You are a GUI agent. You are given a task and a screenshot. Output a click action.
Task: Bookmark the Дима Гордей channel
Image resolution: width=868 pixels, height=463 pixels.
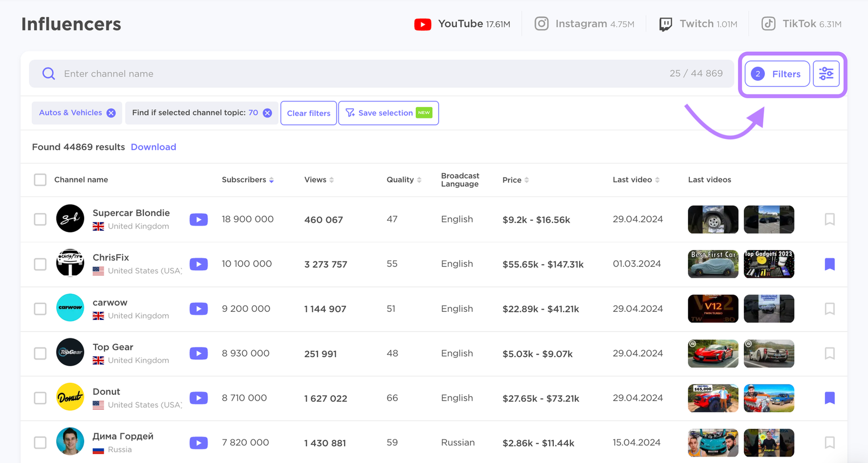click(829, 443)
